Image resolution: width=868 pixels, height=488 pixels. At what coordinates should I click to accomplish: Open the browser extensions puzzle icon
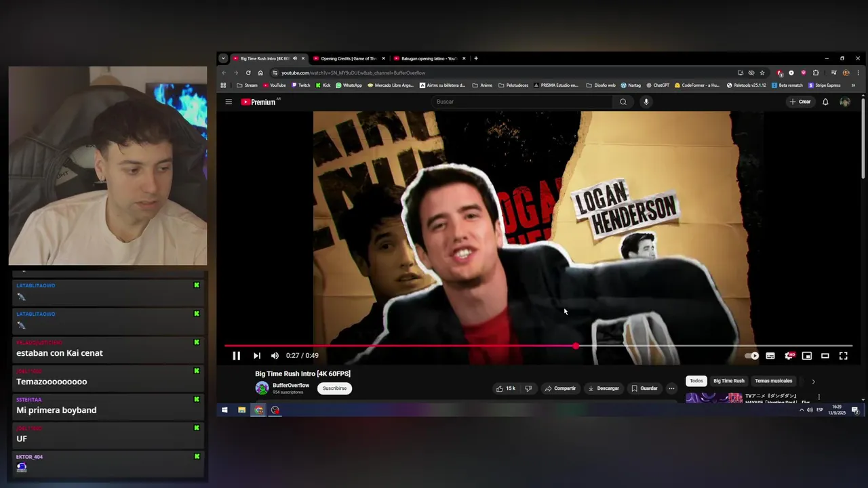(x=816, y=73)
